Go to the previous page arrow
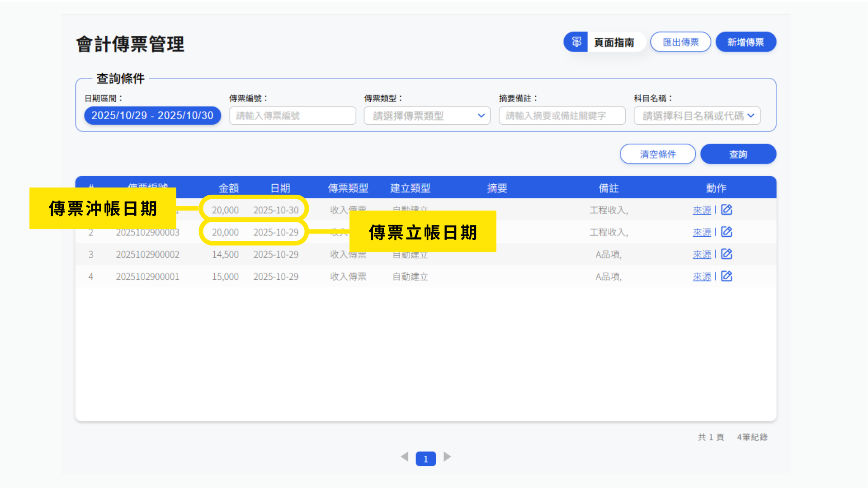 click(x=405, y=457)
